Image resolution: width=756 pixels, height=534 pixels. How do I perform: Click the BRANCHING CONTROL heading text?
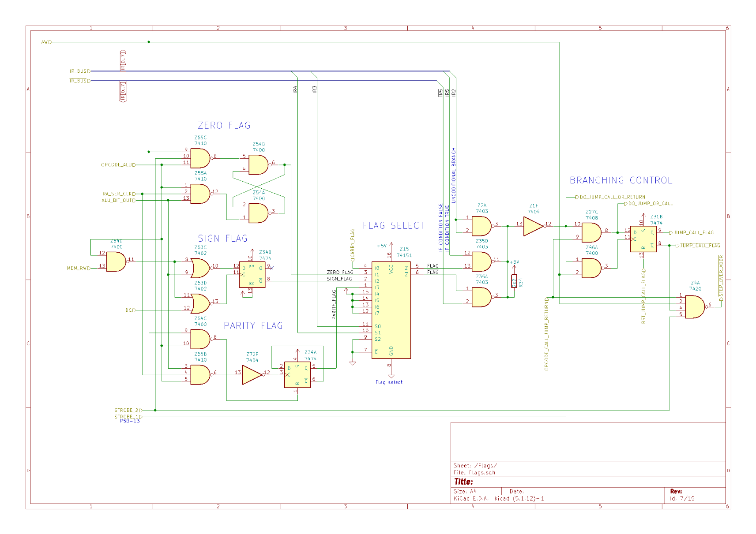coord(621,180)
